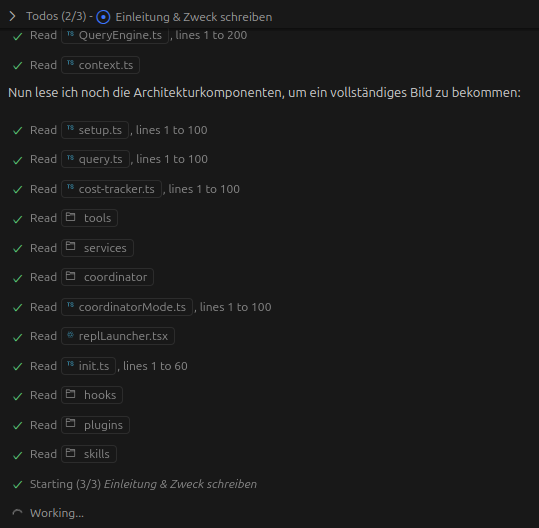Viewport: 539px width, 528px height.
Task: Click the Working... spinner indicator
Action: [18, 513]
